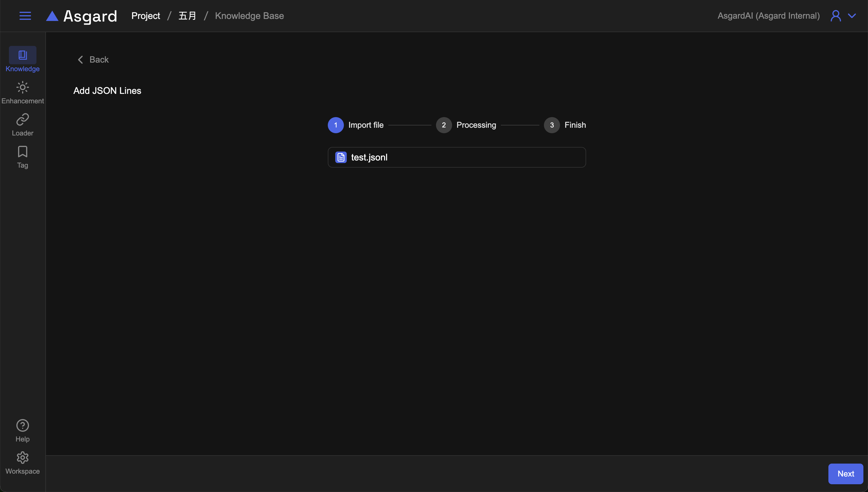Image resolution: width=868 pixels, height=492 pixels.
Task: Click the user profile avatar icon
Action: coord(836,16)
